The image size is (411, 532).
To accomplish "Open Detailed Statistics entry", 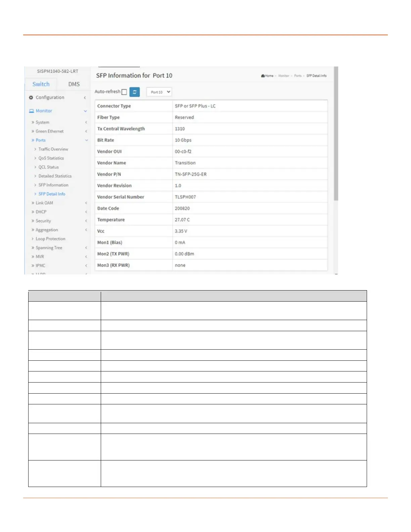I will click(55, 176).
